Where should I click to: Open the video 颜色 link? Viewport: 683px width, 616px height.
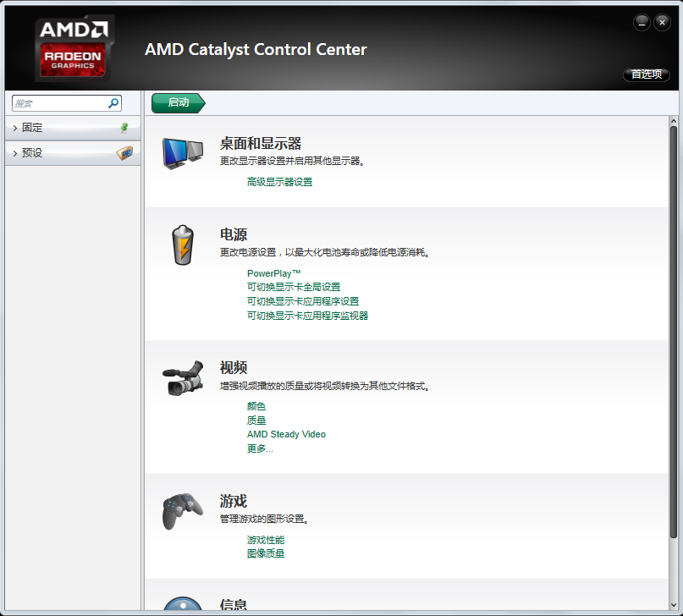tap(256, 406)
